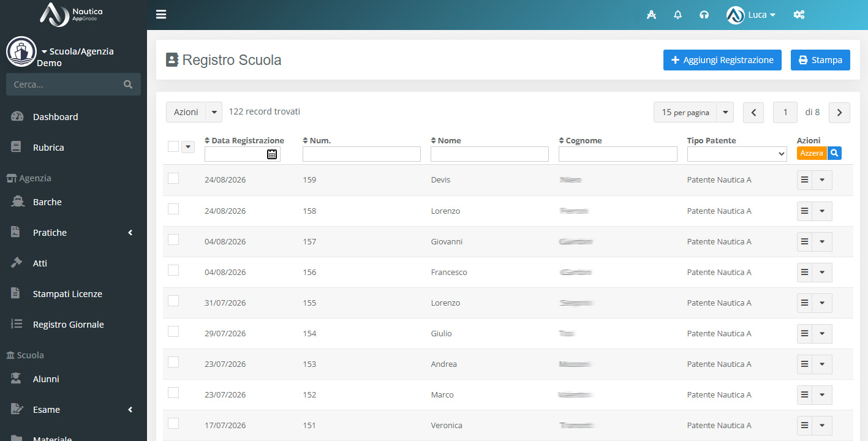Go to next page arrow
868x441 pixels.
click(839, 113)
